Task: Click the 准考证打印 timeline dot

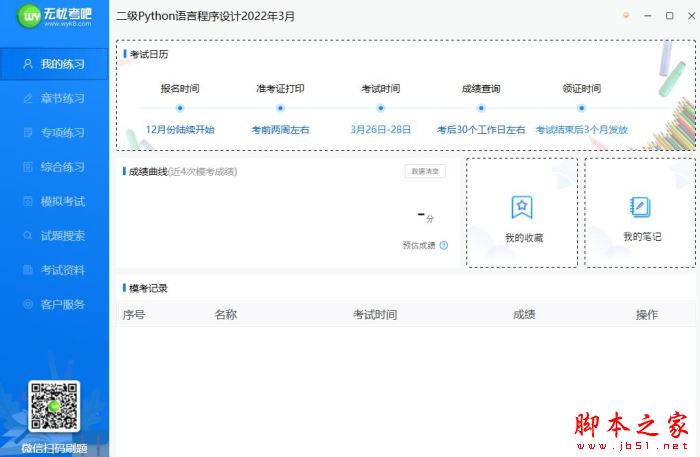Action: coord(280,108)
